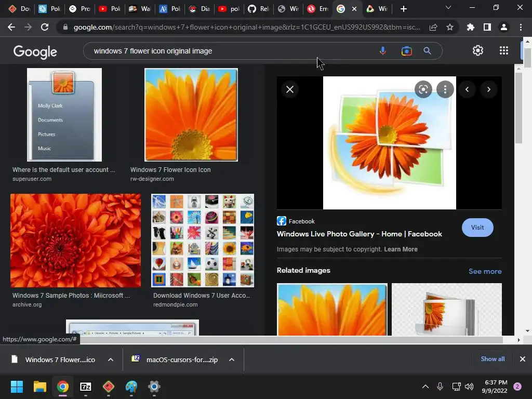Switch to the 'Wa' browser tab
Image resolution: width=532 pixels, height=399 pixels.
pos(140,9)
